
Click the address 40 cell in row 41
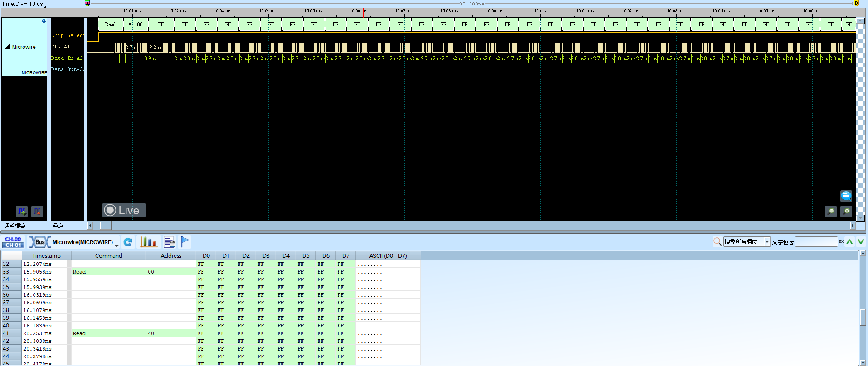click(x=171, y=333)
